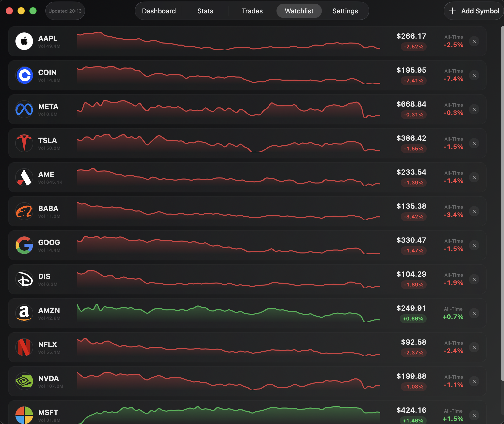Click the GOOG price $330.47
Viewport: 504px width, 424px height.
(411, 240)
